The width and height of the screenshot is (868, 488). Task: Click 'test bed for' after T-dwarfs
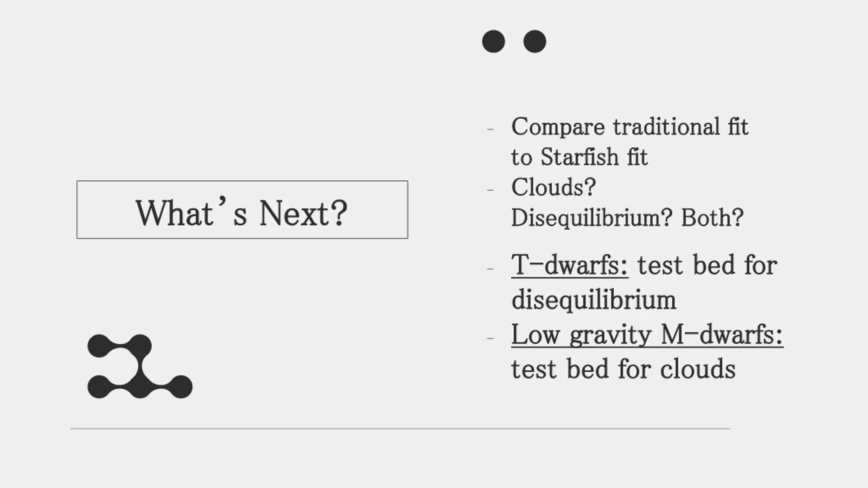pos(708,265)
